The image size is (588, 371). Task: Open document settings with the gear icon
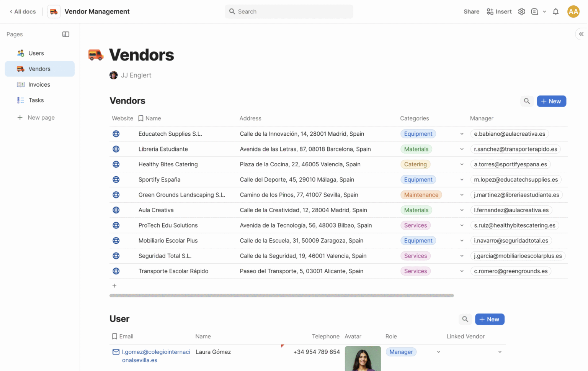click(521, 11)
